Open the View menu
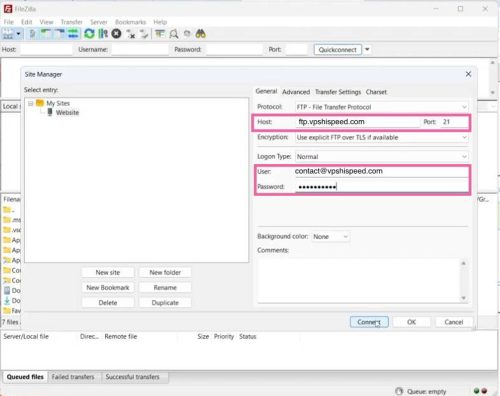 pos(46,22)
